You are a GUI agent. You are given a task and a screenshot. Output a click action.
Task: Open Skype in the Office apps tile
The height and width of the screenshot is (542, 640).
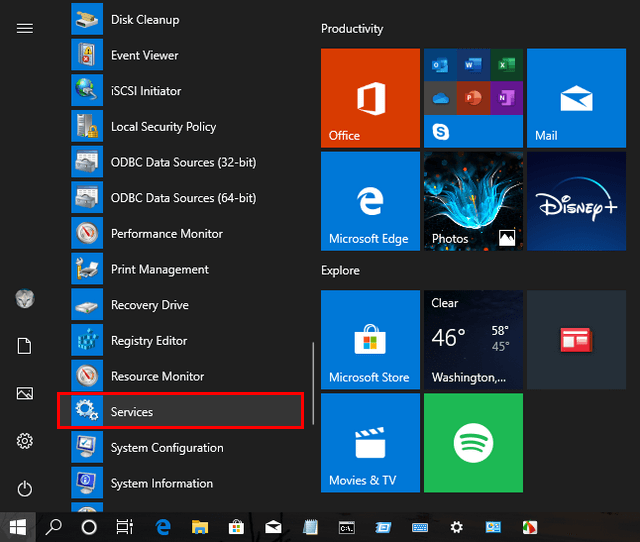pos(441,131)
